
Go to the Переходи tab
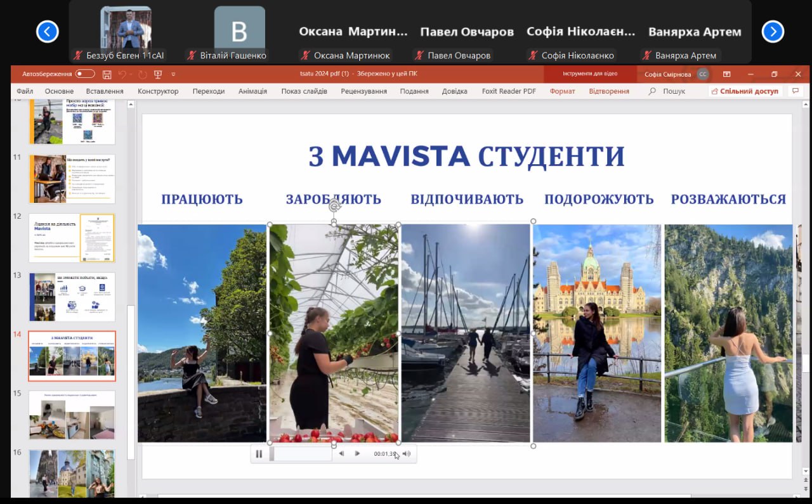(x=209, y=91)
